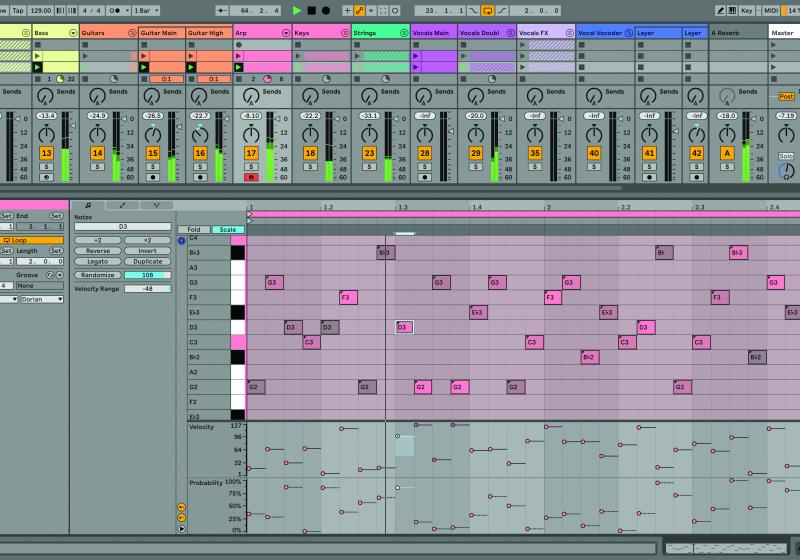Toggle the Draw Mode pencil icon
The height and width of the screenshot is (560, 800).
click(720, 10)
